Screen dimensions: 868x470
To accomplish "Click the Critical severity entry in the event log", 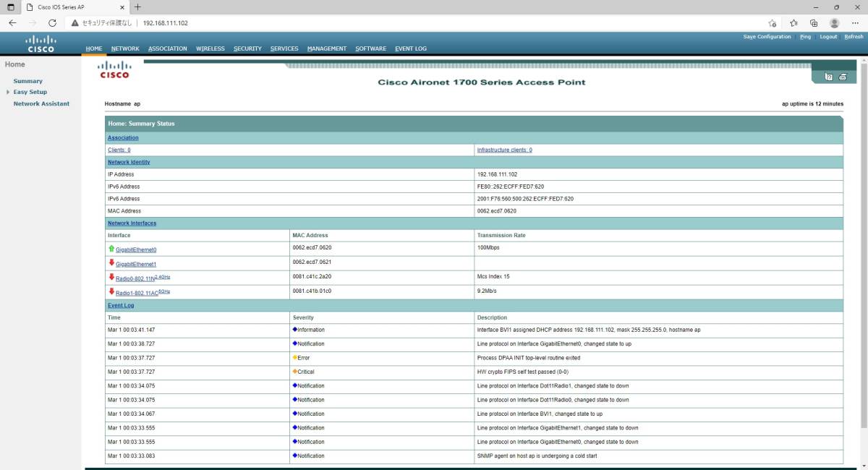I will point(304,372).
